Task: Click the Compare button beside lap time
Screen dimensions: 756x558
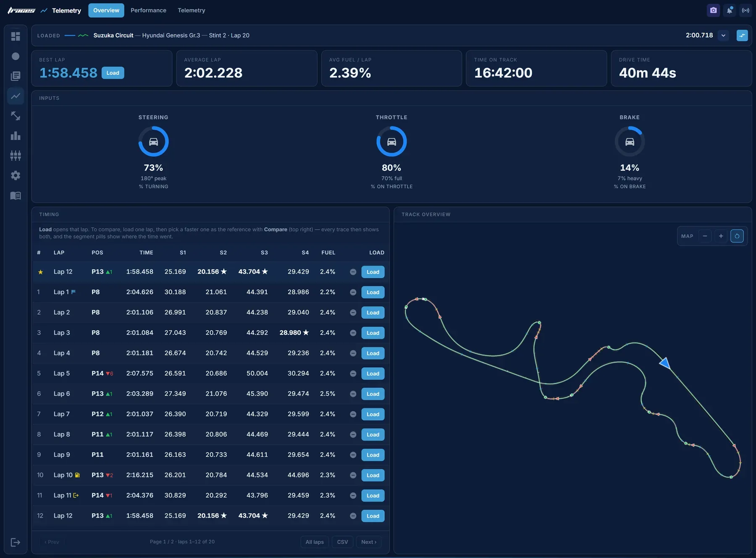Action: pos(742,35)
